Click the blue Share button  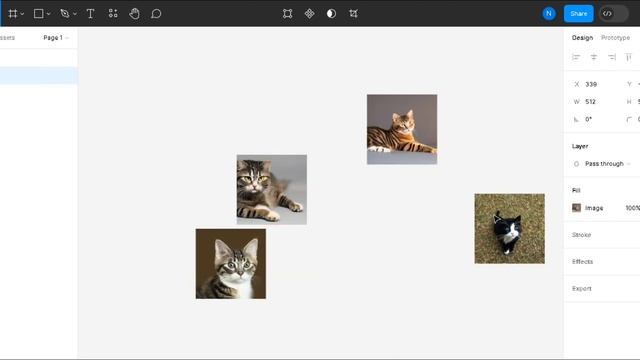[578, 13]
